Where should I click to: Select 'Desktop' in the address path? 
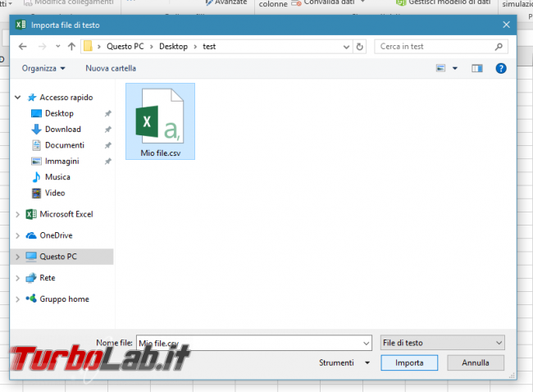coord(173,46)
